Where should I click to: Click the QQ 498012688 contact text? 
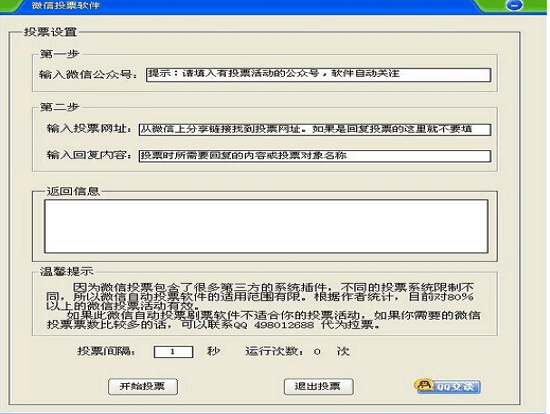click(274, 325)
